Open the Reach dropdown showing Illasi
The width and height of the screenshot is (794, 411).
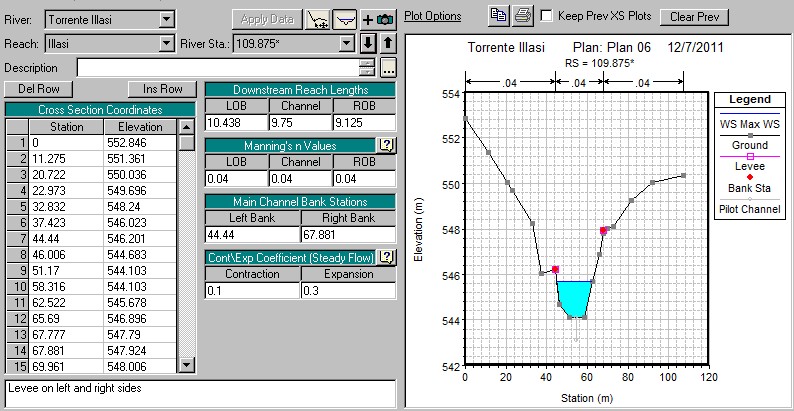(x=165, y=43)
